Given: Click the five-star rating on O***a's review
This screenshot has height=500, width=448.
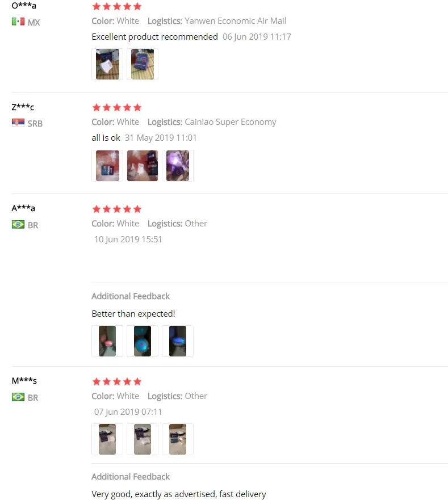Looking at the screenshot, I should [x=117, y=6].
